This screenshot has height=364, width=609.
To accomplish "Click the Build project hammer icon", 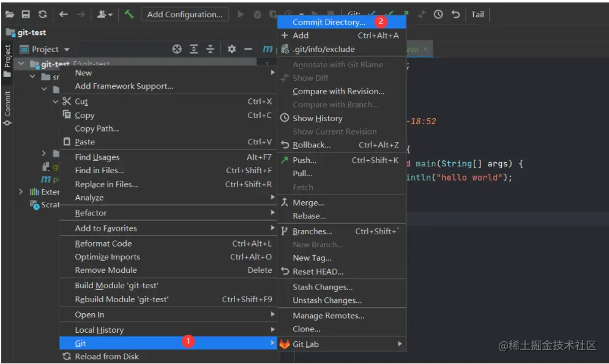I will [x=129, y=14].
